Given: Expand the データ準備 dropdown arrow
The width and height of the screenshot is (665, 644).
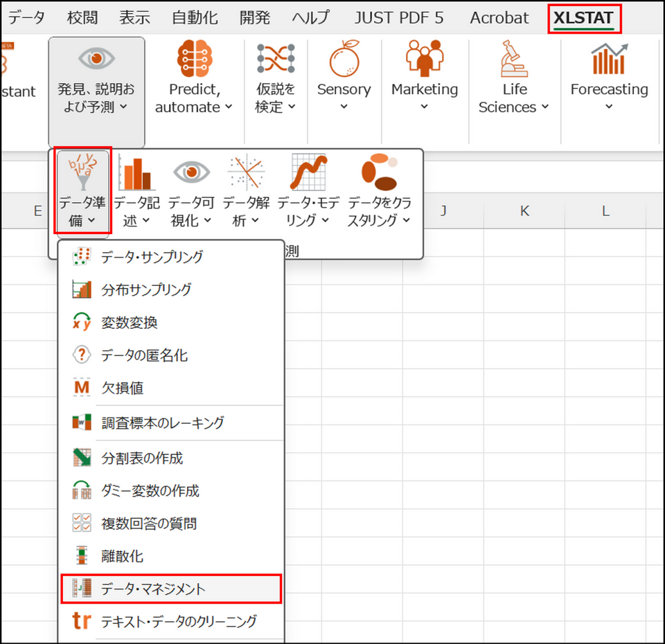Looking at the screenshot, I should (91, 220).
